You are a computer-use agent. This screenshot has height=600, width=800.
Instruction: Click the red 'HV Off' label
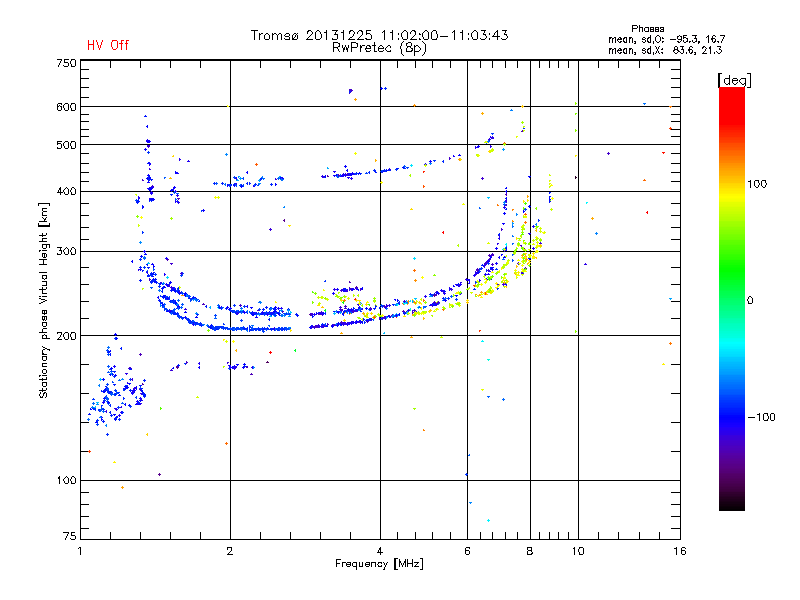[108, 45]
